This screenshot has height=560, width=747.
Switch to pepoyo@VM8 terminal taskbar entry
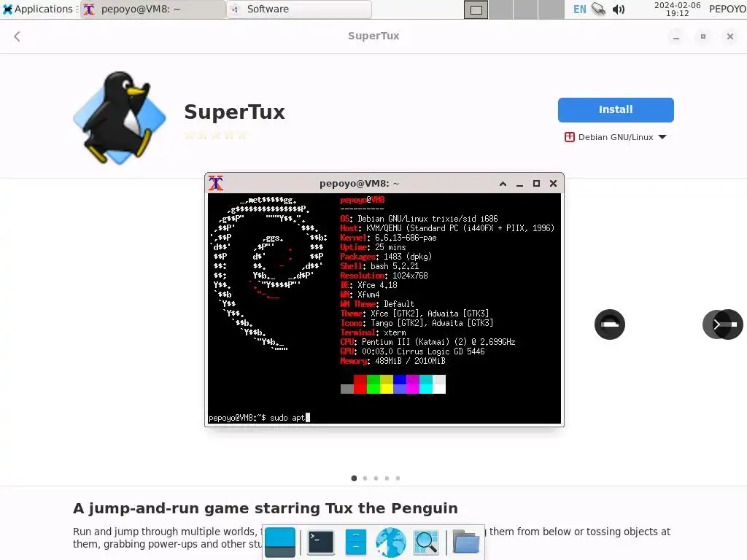(x=152, y=9)
